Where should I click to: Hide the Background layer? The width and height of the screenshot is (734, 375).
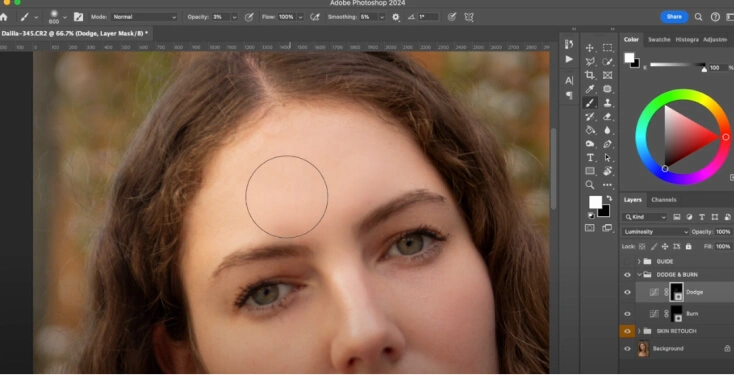627,348
